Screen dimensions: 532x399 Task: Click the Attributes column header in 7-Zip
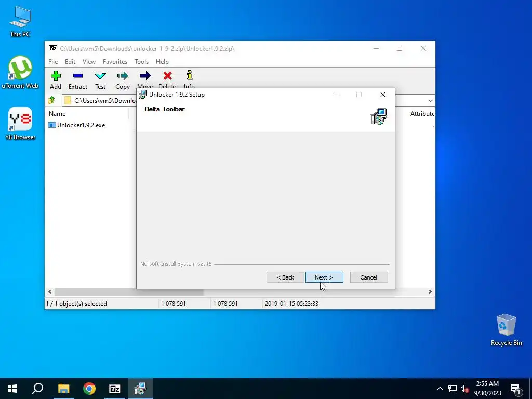(422, 114)
